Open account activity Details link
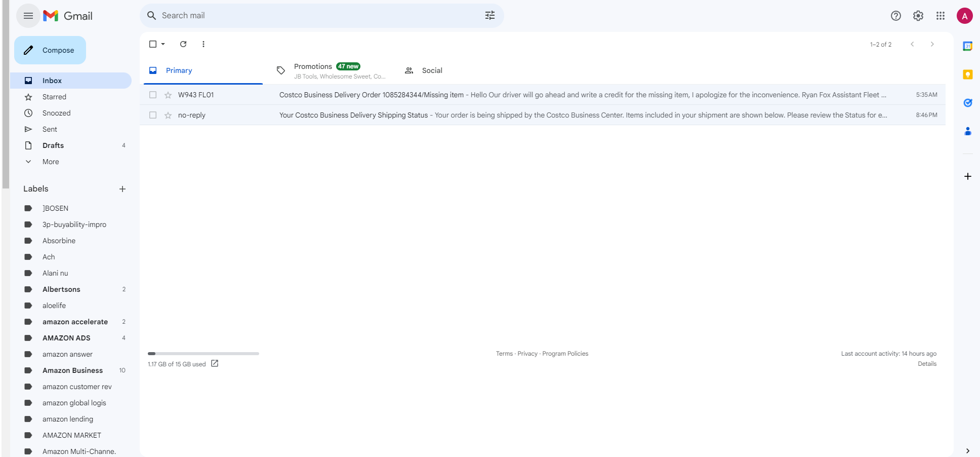This screenshot has width=980, height=457. [x=927, y=364]
